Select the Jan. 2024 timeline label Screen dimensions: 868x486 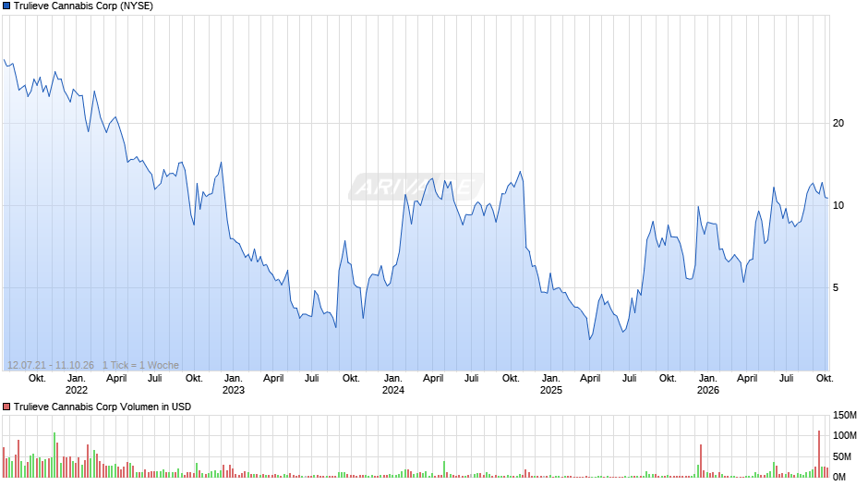pos(393,384)
